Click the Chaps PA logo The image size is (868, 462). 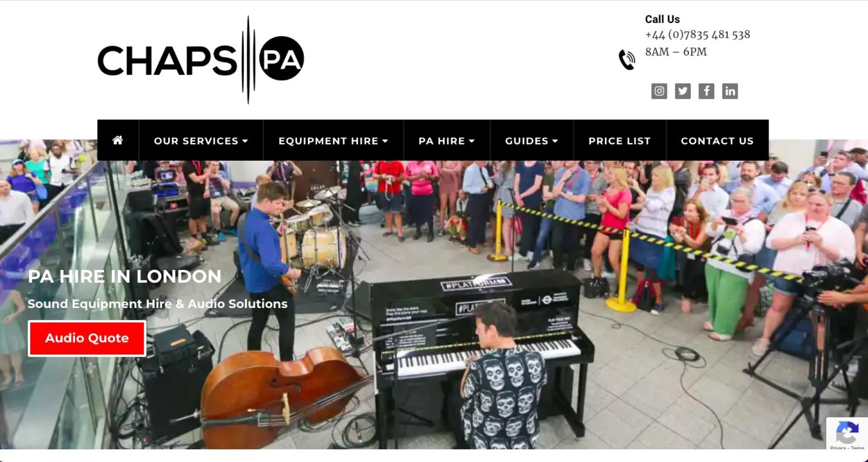coord(201,60)
